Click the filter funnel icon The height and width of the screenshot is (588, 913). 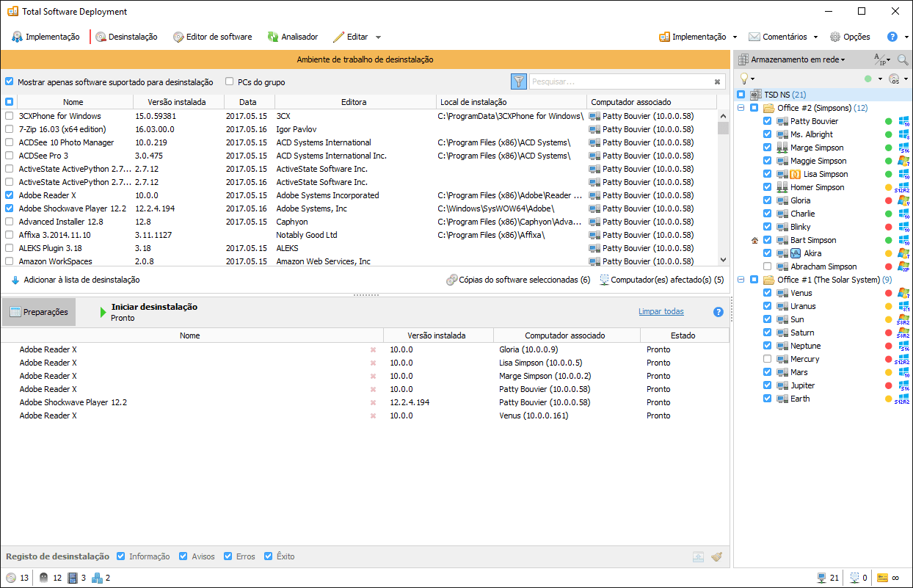tap(519, 81)
